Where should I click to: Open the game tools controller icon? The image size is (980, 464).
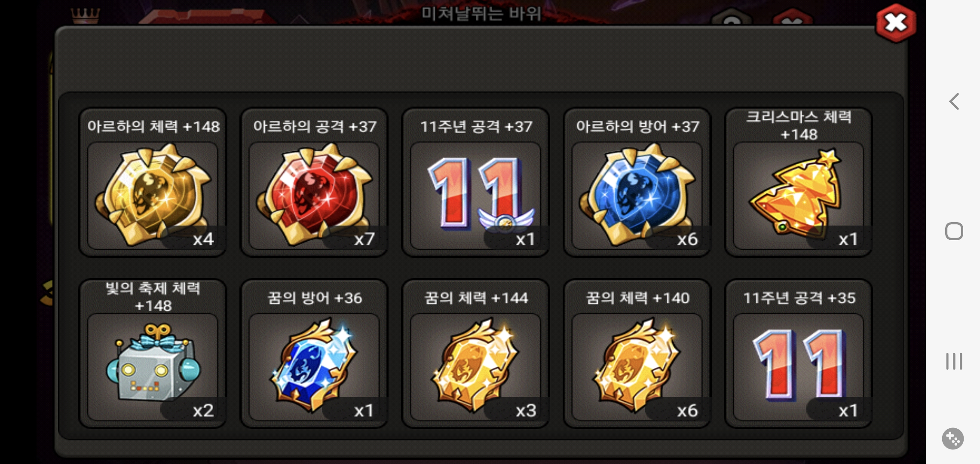pyautogui.click(x=953, y=439)
